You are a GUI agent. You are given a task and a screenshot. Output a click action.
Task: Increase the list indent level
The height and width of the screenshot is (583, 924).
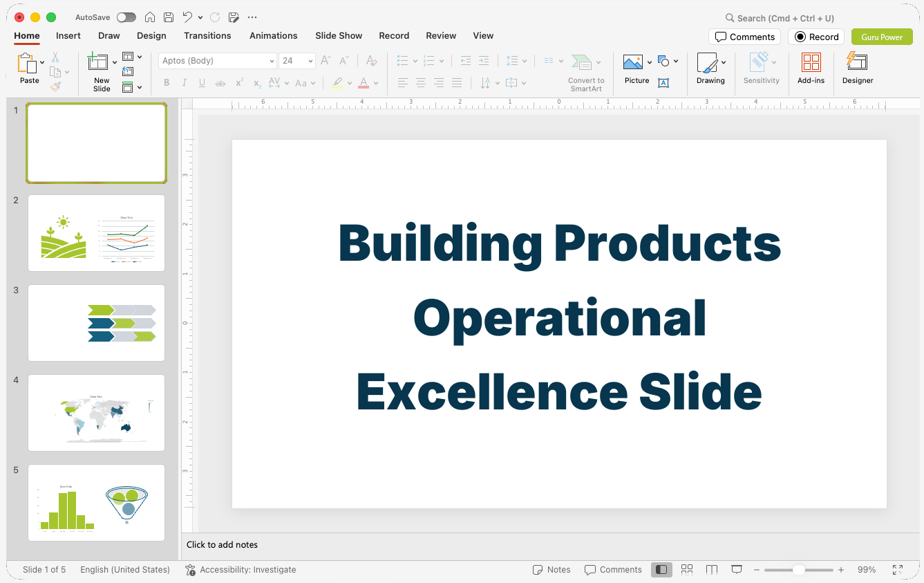[x=484, y=61]
